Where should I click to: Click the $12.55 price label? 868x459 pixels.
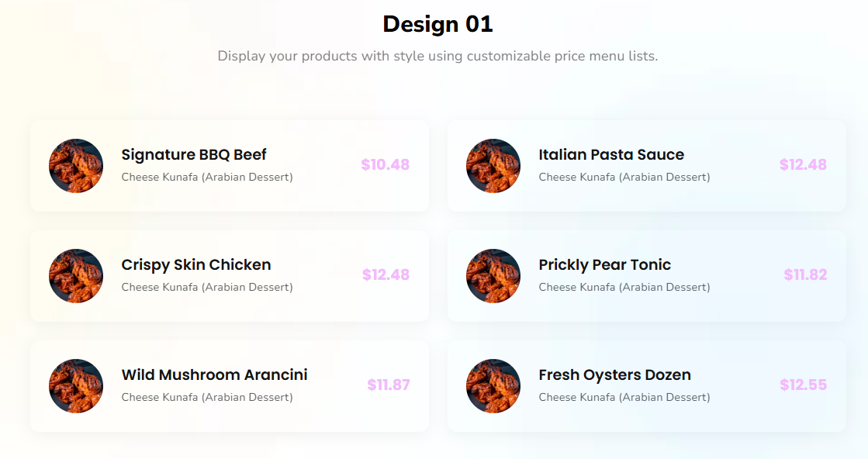802,386
